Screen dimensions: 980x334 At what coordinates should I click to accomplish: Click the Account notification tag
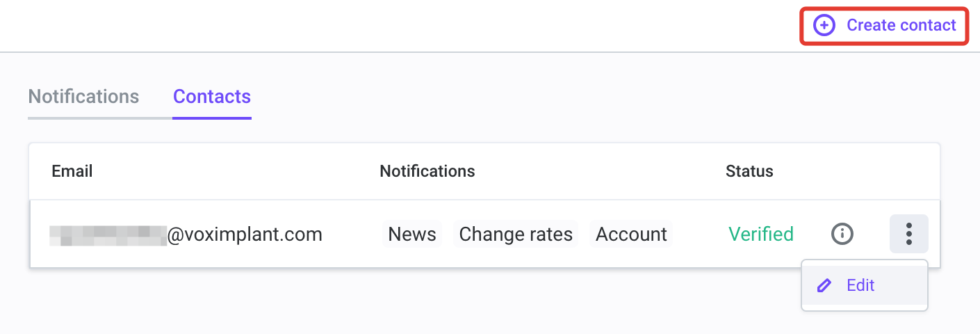point(632,234)
